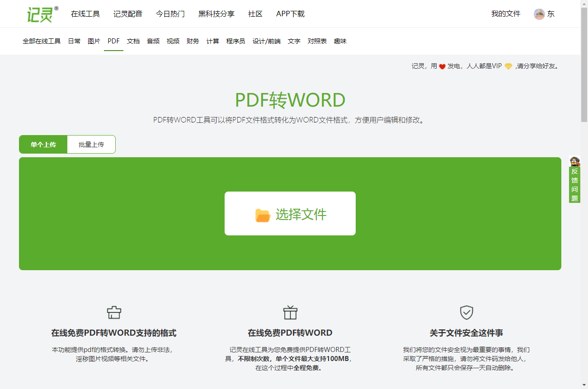
Task: Switch to the 批量上传 tab
Action: pyautogui.click(x=91, y=144)
